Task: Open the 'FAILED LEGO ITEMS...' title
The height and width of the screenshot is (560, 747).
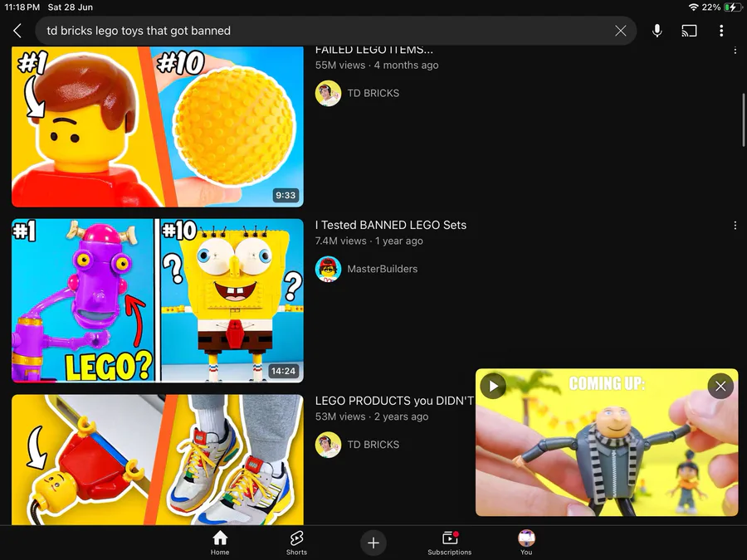Action: (x=374, y=50)
